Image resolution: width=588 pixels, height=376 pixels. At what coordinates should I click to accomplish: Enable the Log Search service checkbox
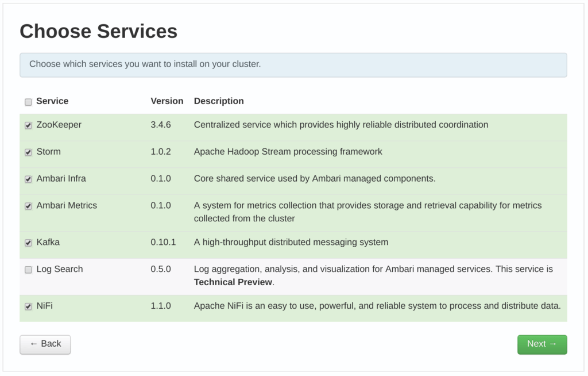pos(28,270)
